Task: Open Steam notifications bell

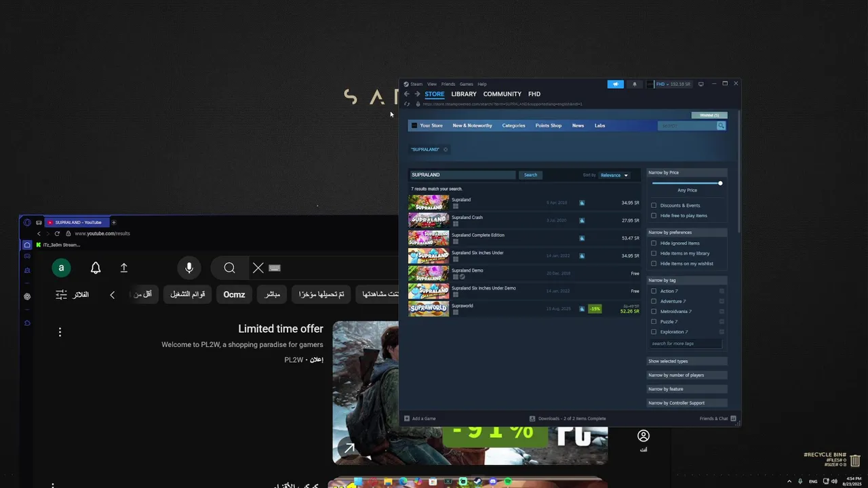Action: pos(635,84)
